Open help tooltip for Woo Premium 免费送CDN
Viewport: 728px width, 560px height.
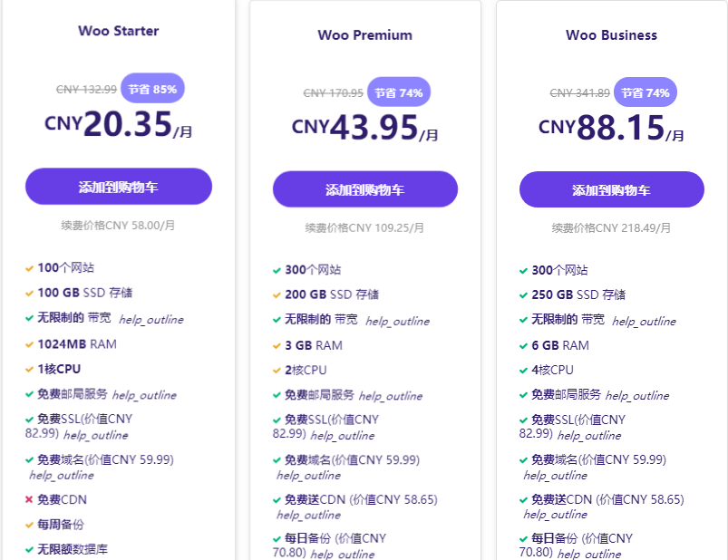pyautogui.click(x=307, y=514)
